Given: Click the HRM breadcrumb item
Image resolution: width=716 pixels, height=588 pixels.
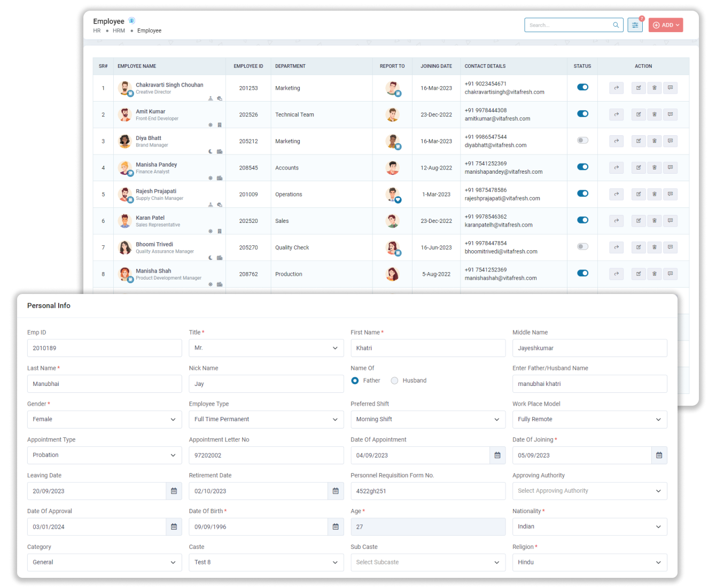Looking at the screenshot, I should coord(119,31).
